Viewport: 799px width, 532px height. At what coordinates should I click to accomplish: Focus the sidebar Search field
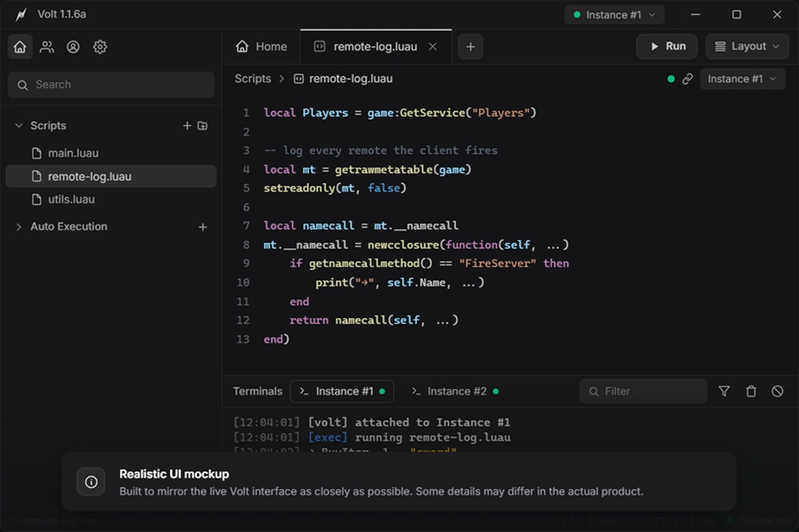111,85
